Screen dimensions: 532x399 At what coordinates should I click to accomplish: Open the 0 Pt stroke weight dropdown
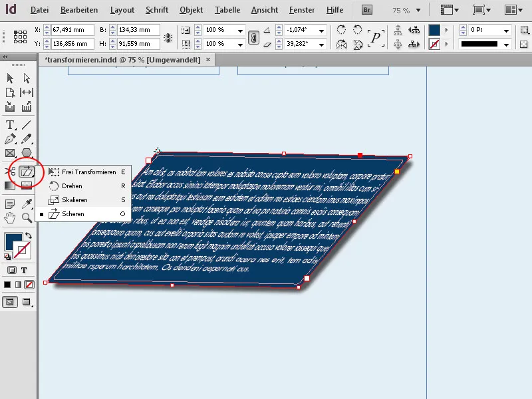coord(505,31)
